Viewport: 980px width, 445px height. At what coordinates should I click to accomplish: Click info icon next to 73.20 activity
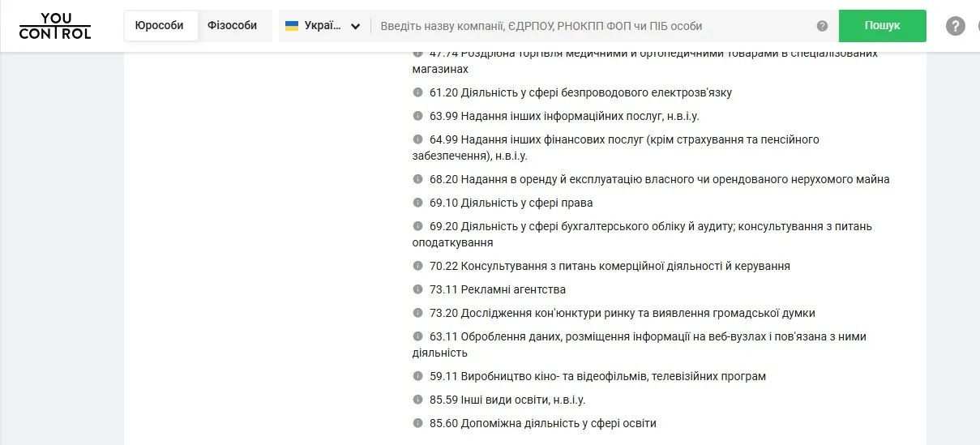pos(417,313)
